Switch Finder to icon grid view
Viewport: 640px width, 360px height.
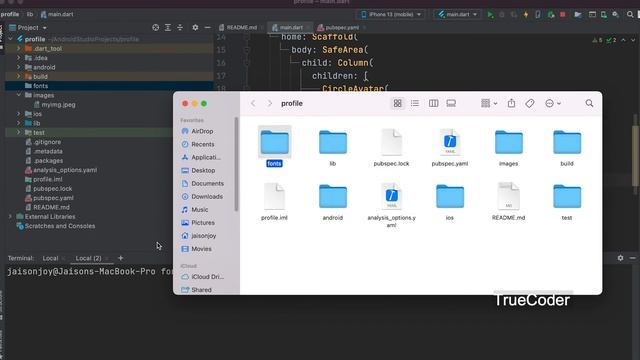pos(397,103)
